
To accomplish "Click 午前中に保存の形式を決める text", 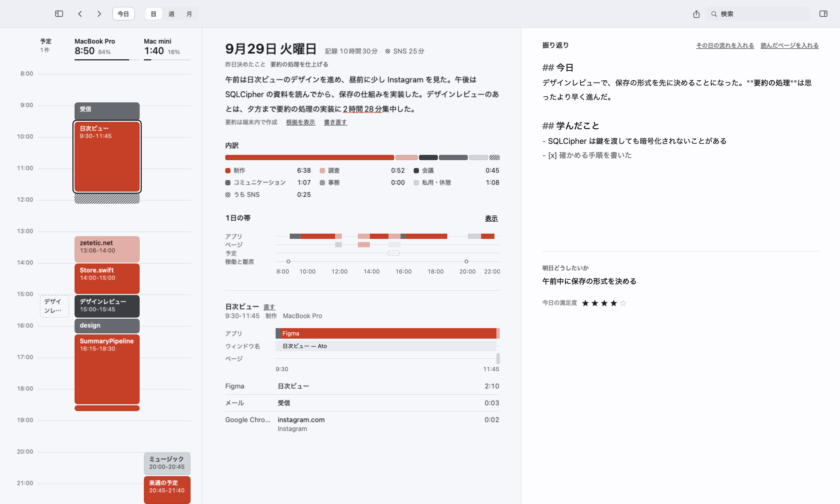I will pos(589,281).
